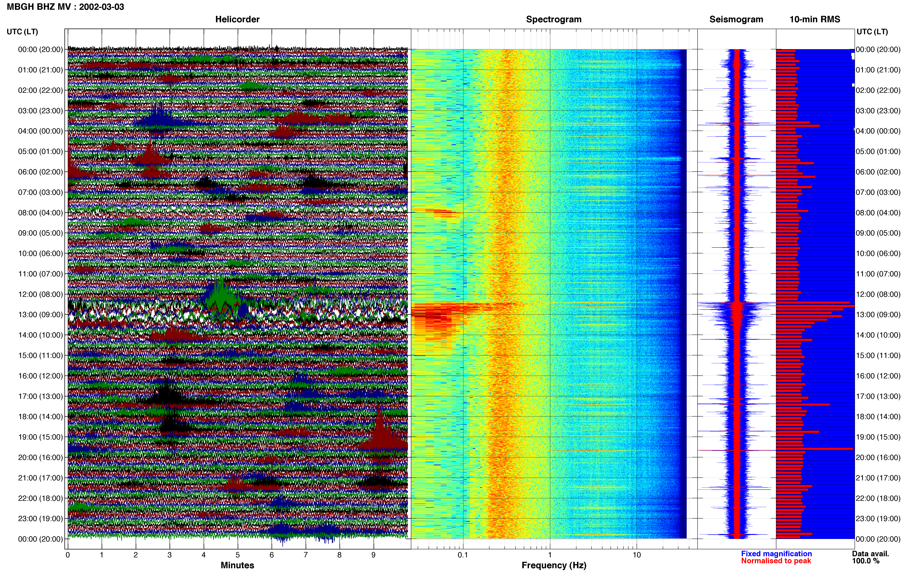Click the left '23:00 (19:00)' time label

click(41, 519)
